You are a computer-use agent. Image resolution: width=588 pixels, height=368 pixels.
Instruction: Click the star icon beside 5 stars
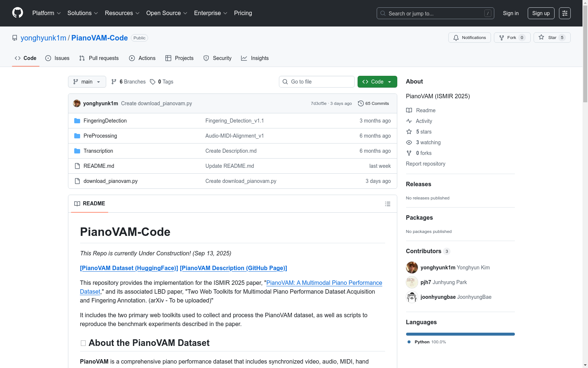(409, 132)
